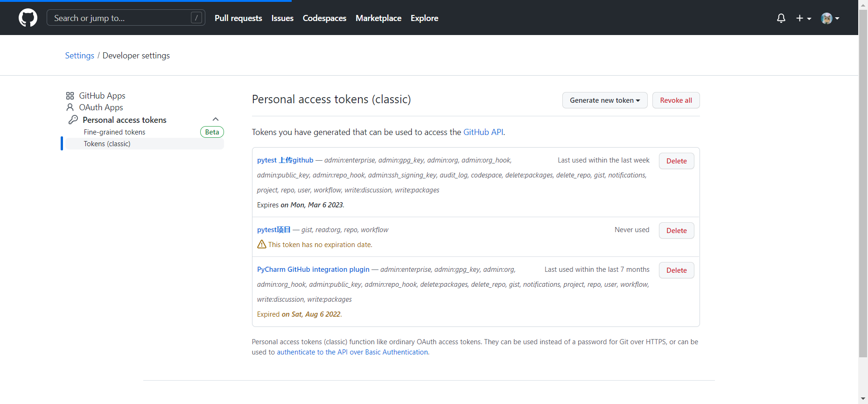868x404 pixels.
Task: Select Tokens (classic) in the sidebar
Action: coord(145,144)
